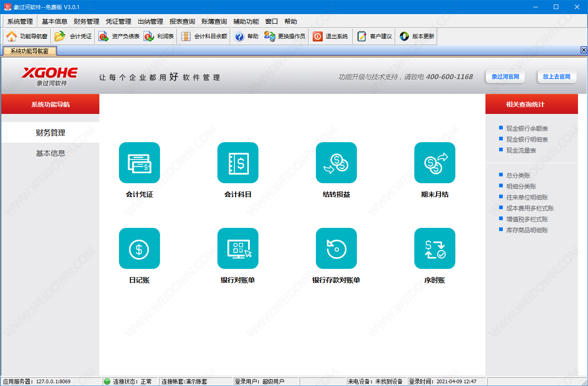
Task: Open the 功能导航窗 toolbar icon
Action: (26, 36)
